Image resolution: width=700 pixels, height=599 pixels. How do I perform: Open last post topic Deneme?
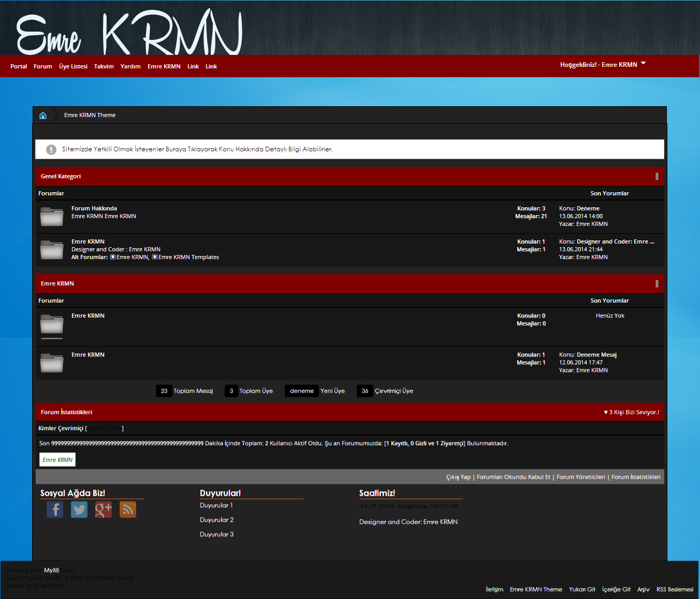588,208
